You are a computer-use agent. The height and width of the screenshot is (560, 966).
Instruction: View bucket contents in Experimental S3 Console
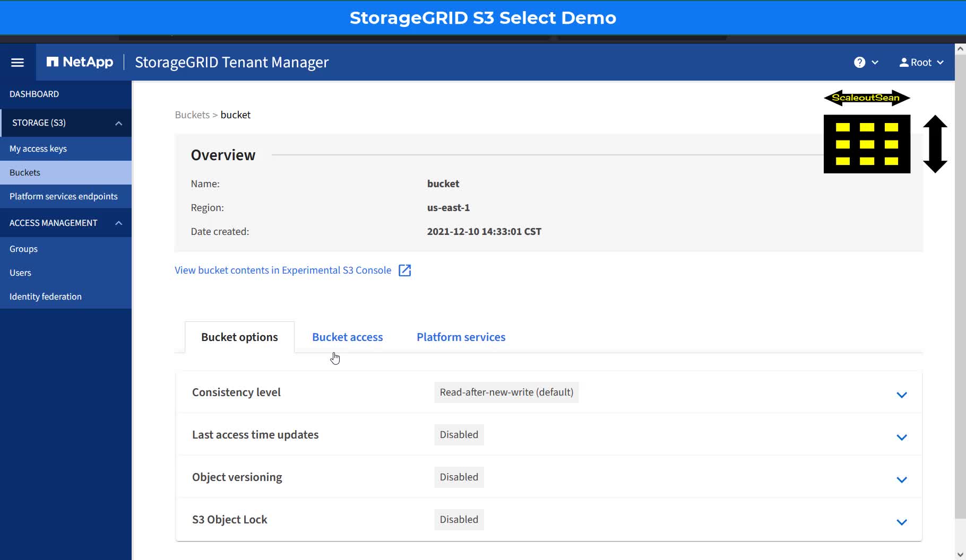tap(283, 270)
